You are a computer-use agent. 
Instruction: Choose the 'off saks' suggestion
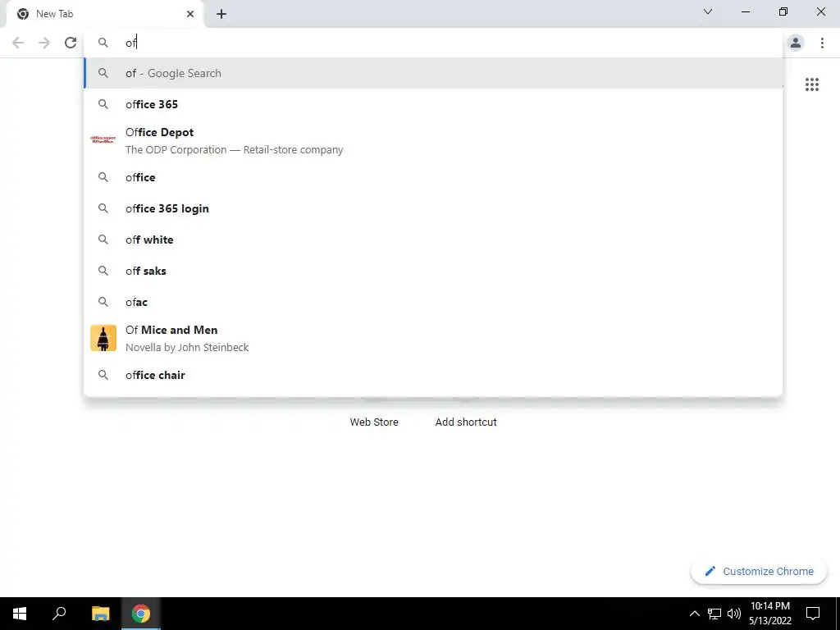[x=433, y=271]
